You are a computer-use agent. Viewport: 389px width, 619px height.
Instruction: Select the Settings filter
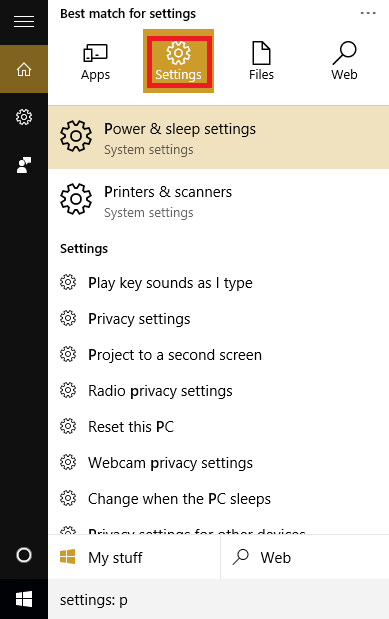179,61
